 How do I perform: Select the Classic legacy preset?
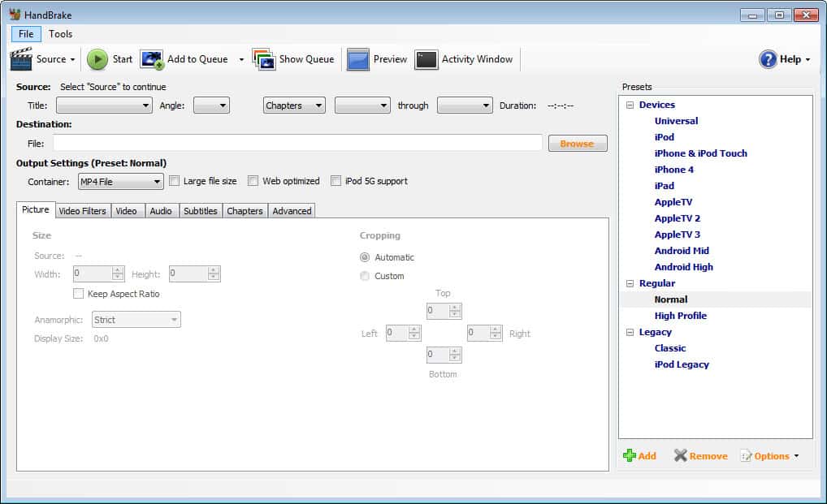(670, 349)
